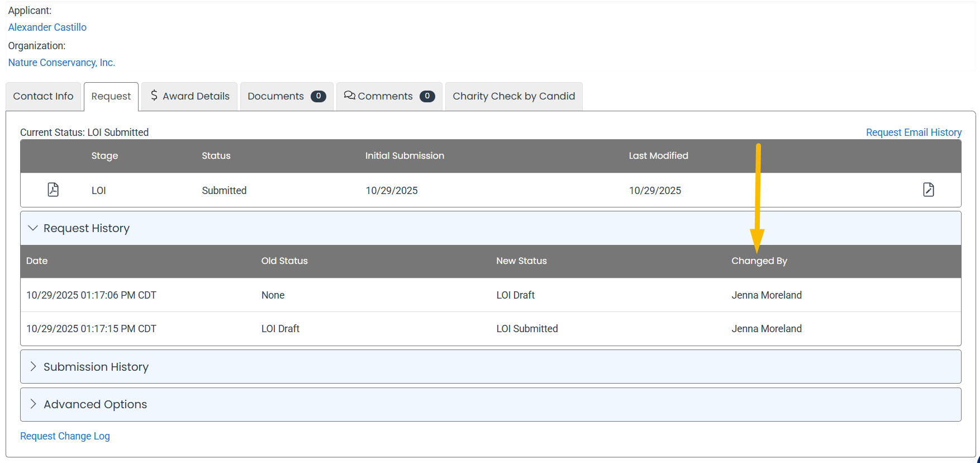Click the Last Modified column header

coord(658,155)
